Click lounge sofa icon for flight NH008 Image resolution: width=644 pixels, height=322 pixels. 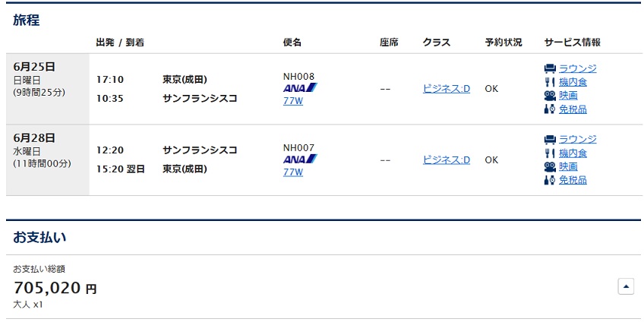click(x=550, y=68)
